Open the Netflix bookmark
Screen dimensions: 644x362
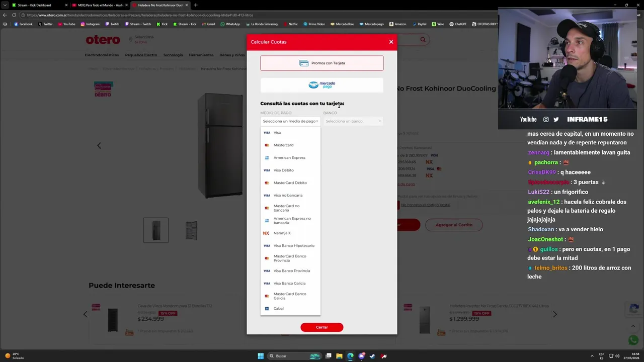pos(290,24)
